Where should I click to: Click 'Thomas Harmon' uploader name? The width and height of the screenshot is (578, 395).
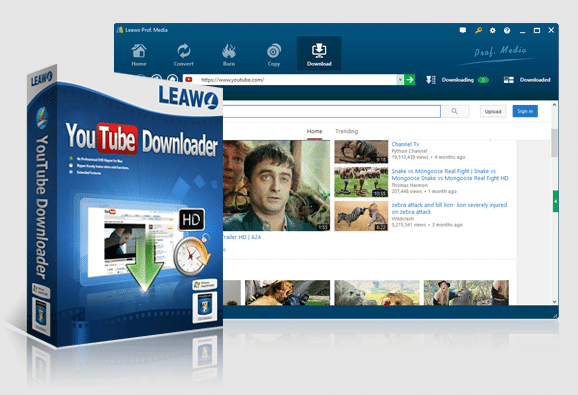410,185
